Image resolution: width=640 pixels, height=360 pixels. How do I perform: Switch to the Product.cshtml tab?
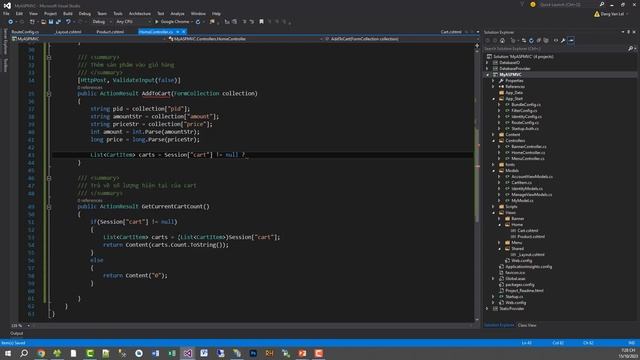pos(110,32)
